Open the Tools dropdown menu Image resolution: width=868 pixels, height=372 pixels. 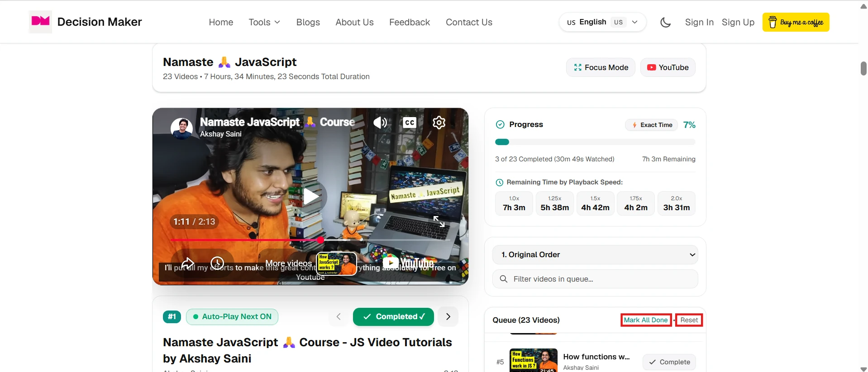[x=264, y=22]
